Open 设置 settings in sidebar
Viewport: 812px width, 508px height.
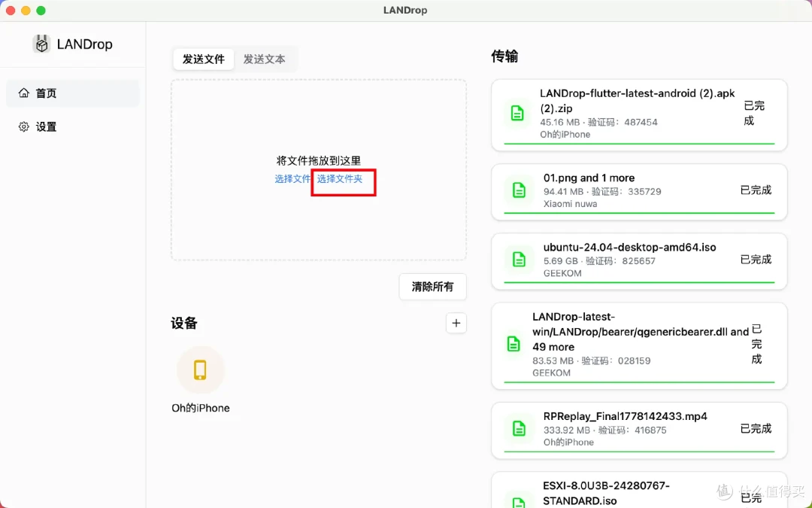point(72,127)
